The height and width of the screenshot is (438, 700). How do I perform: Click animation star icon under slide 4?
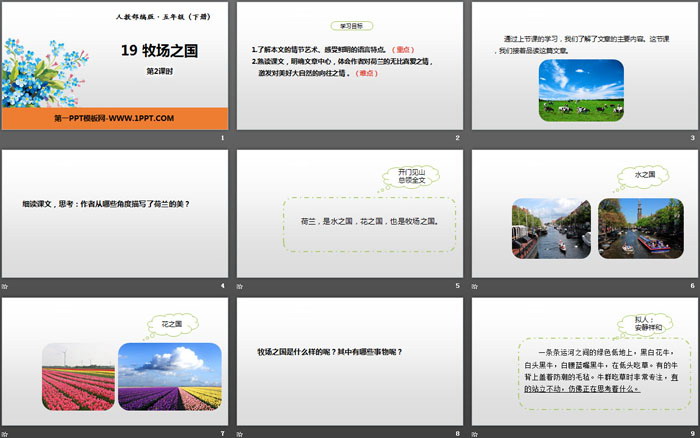tap(4, 286)
